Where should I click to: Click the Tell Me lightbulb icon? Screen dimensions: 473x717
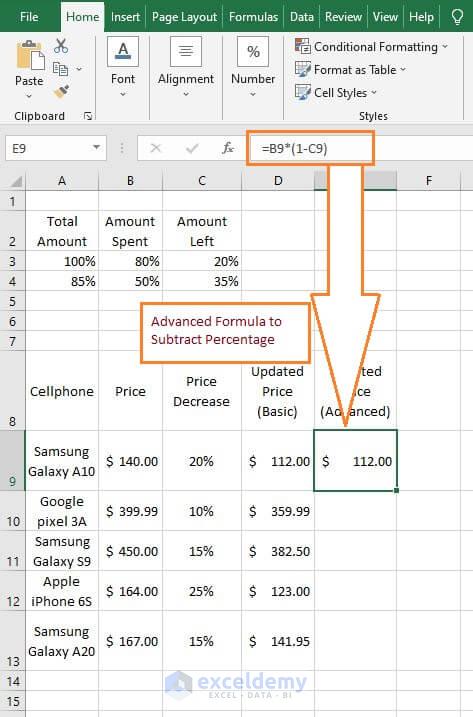click(x=457, y=17)
